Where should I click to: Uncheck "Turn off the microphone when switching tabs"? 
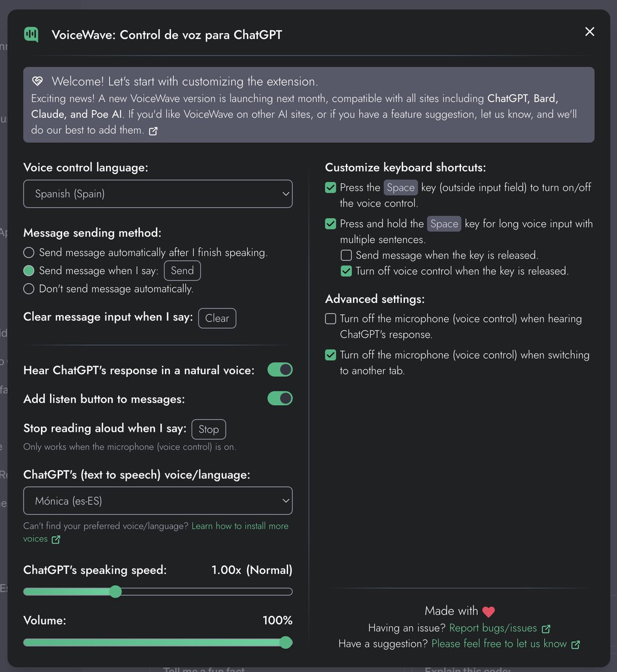[x=330, y=355]
